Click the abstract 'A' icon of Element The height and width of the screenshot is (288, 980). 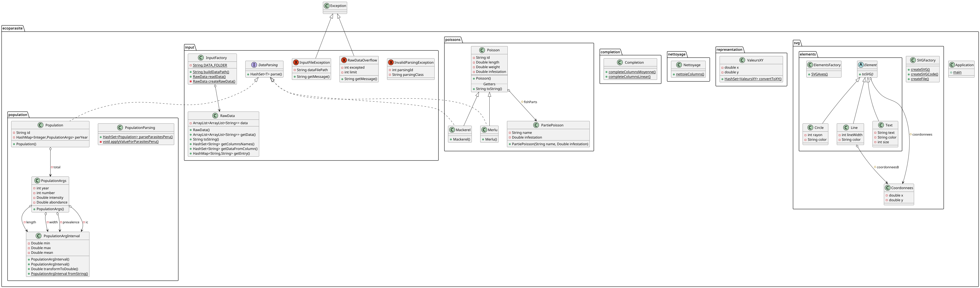click(x=861, y=65)
